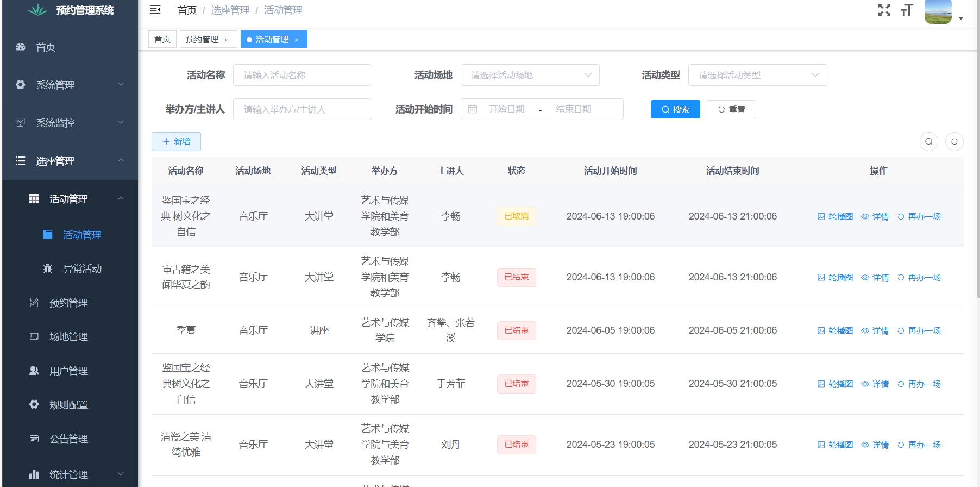
Task: Toggle the sidebar collapse hamburger icon
Action: (155, 10)
